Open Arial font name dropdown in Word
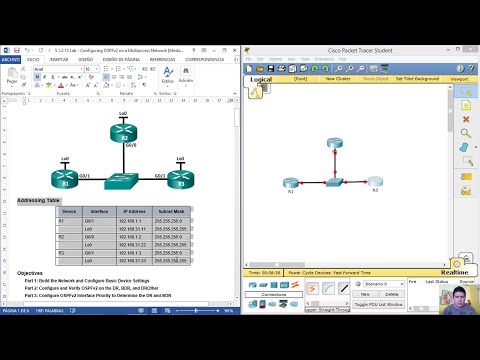This screenshot has height=360, width=480. [81, 69]
